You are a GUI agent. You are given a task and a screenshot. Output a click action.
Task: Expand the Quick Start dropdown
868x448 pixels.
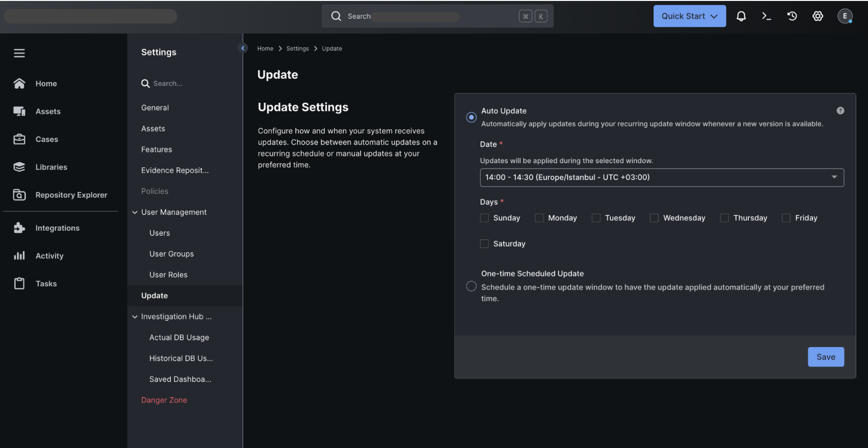point(689,16)
